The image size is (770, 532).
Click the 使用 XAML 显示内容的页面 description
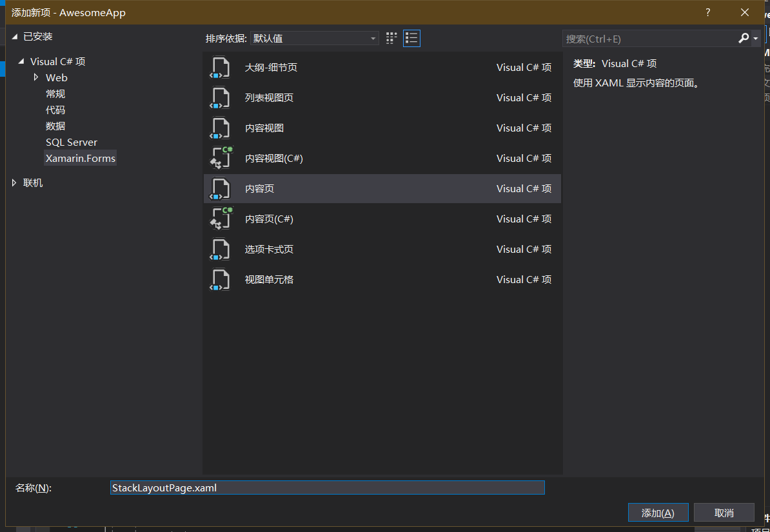[x=637, y=83]
